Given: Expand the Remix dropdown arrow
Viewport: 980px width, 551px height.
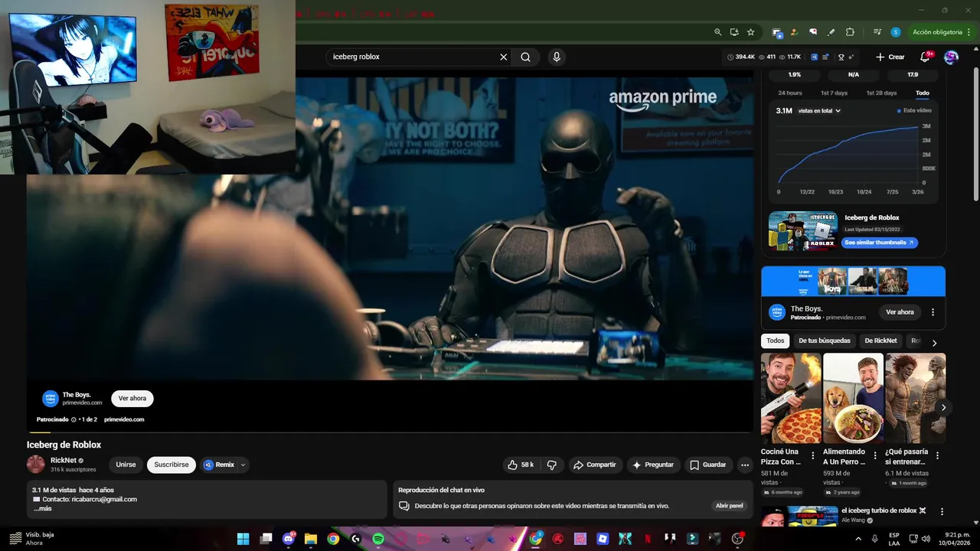Looking at the screenshot, I should (x=243, y=465).
